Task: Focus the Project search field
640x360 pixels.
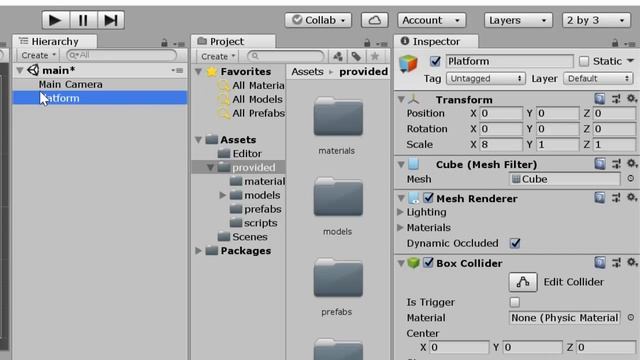Action: [x=286, y=56]
